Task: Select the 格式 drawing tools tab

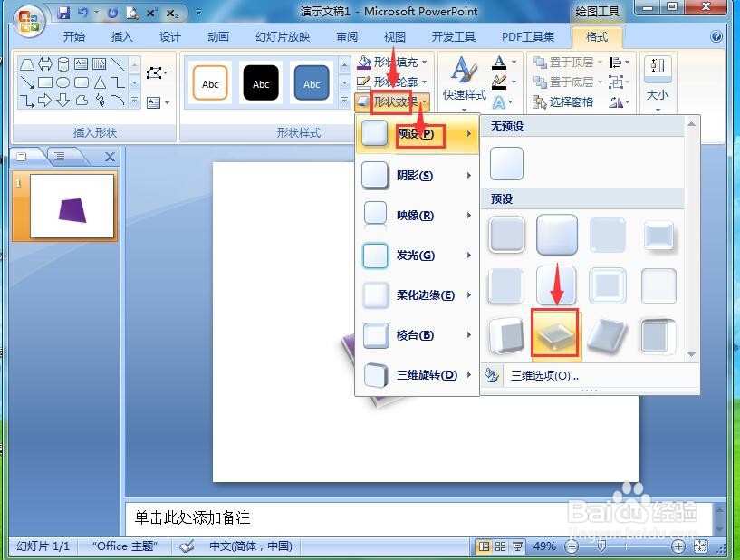Action: pyautogui.click(x=597, y=36)
